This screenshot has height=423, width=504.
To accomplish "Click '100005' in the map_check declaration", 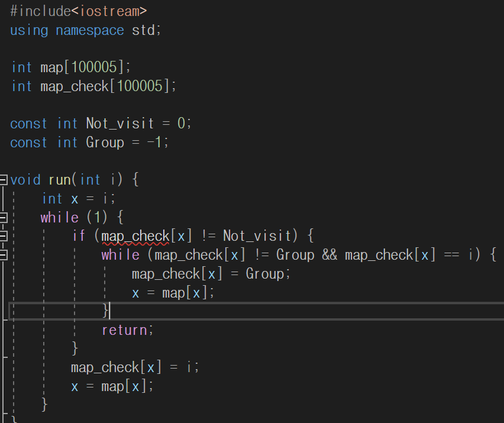I will (140, 86).
